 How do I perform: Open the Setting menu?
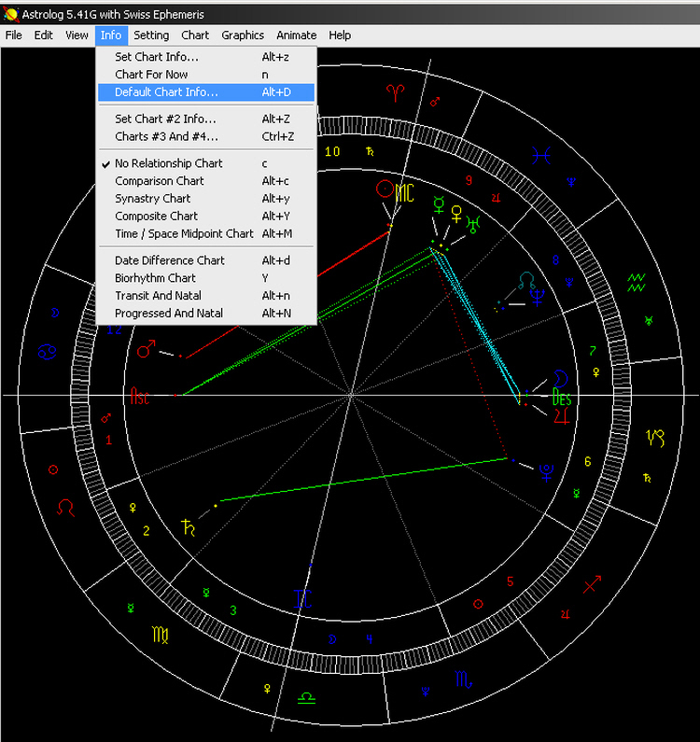(151, 35)
